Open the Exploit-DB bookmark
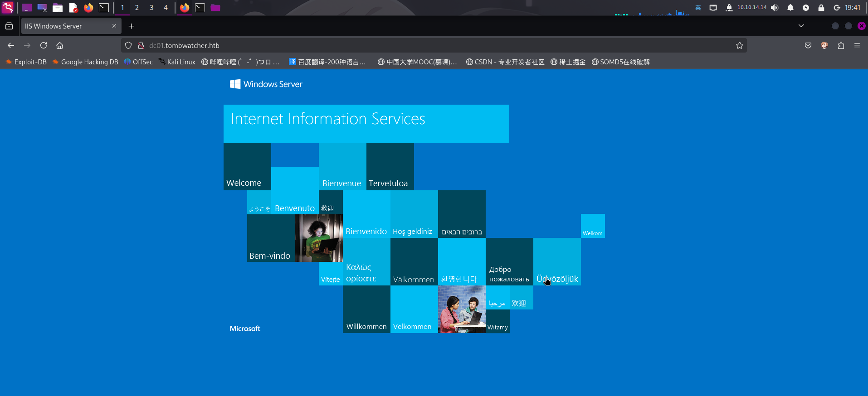Image resolution: width=868 pixels, height=396 pixels. pyautogui.click(x=26, y=62)
